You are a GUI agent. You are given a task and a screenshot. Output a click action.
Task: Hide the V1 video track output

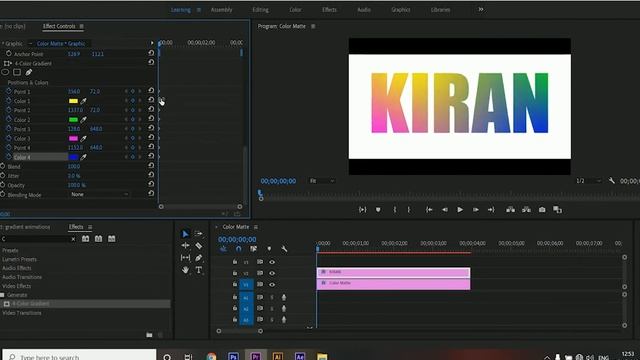tap(272, 284)
